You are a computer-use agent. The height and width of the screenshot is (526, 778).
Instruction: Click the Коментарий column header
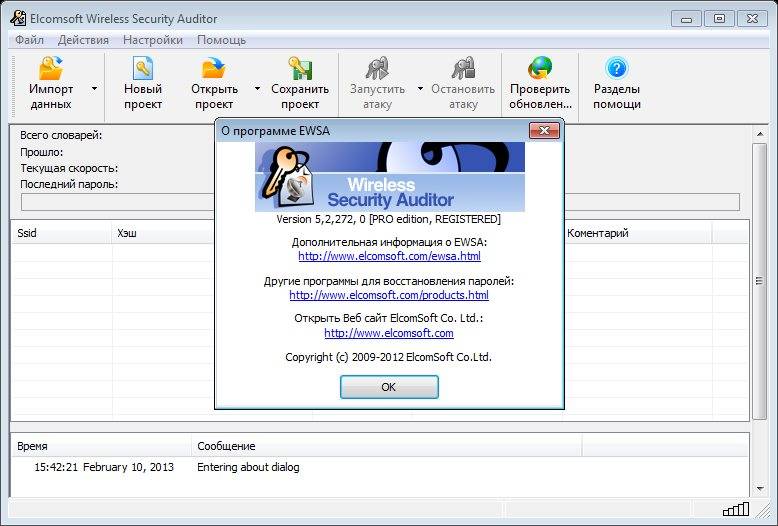tap(638, 233)
